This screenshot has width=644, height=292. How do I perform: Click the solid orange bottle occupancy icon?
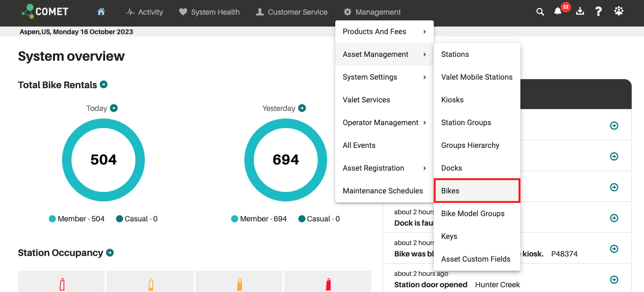click(x=239, y=284)
